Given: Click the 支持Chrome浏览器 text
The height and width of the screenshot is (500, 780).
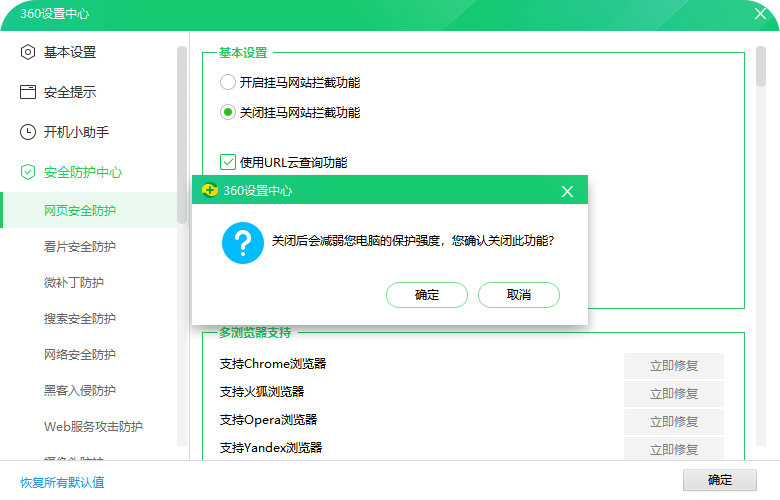Looking at the screenshot, I should click(x=273, y=364).
